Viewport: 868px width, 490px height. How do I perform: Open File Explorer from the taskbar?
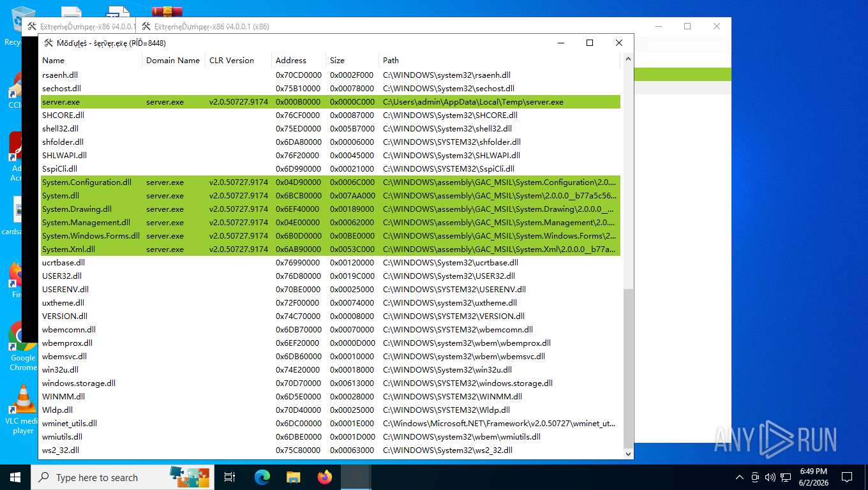tap(293, 477)
